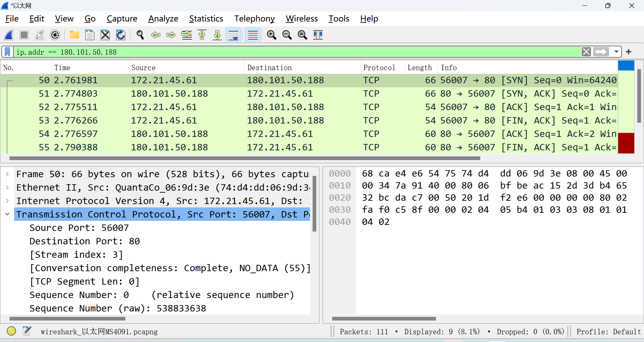Toggle auto-scroll during live capture
The width and height of the screenshot is (644, 342).
click(233, 35)
